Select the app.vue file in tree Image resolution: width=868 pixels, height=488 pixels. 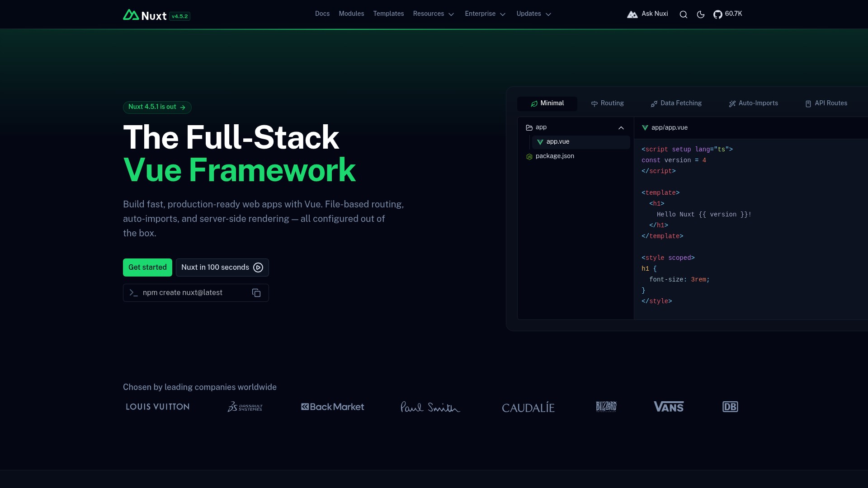tap(581, 142)
